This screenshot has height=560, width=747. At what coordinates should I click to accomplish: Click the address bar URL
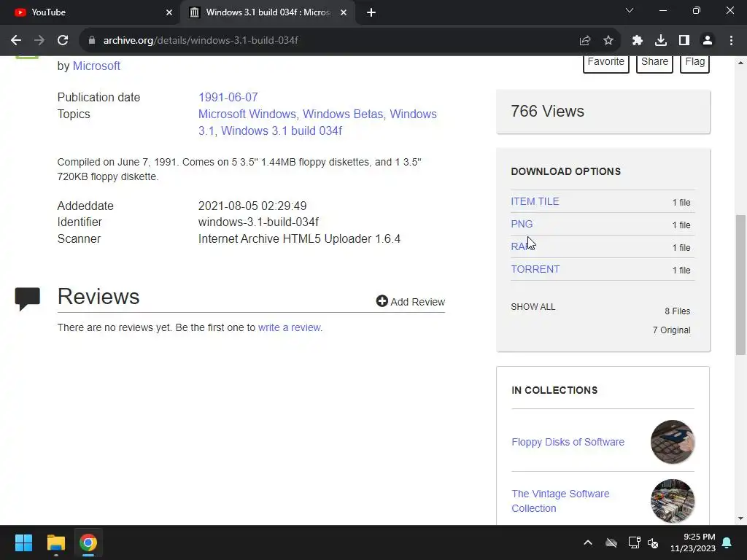[x=201, y=41]
